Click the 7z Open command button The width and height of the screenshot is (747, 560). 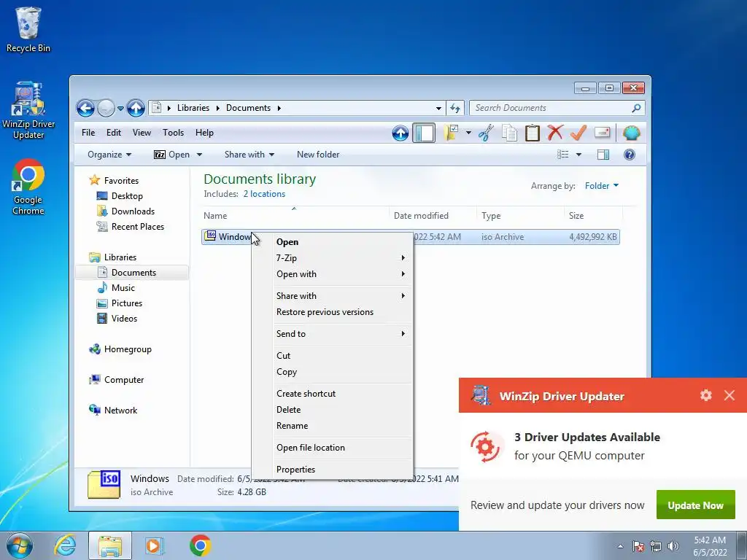pyautogui.click(x=171, y=155)
